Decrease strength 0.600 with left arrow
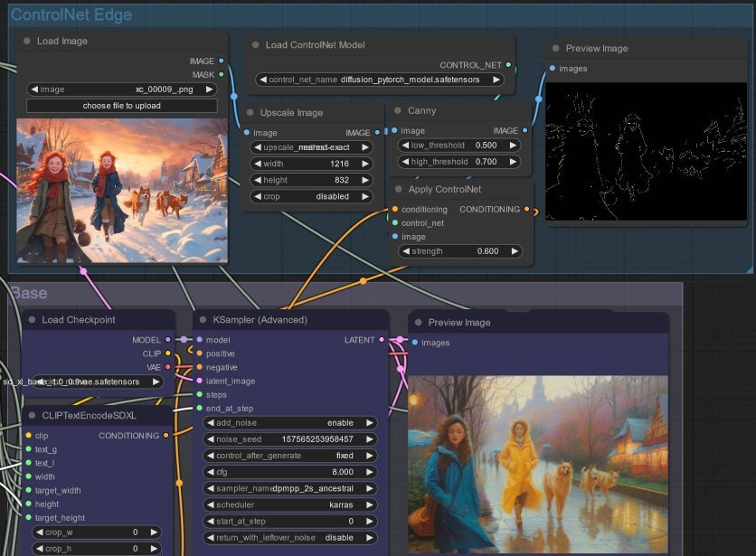Image resolution: width=756 pixels, height=556 pixels. (405, 251)
